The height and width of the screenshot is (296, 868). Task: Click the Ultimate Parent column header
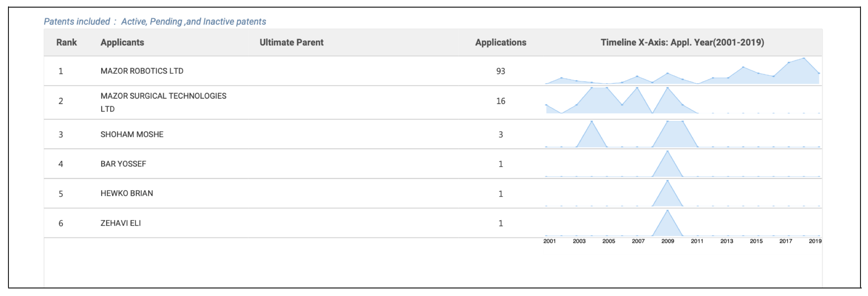[x=291, y=42]
